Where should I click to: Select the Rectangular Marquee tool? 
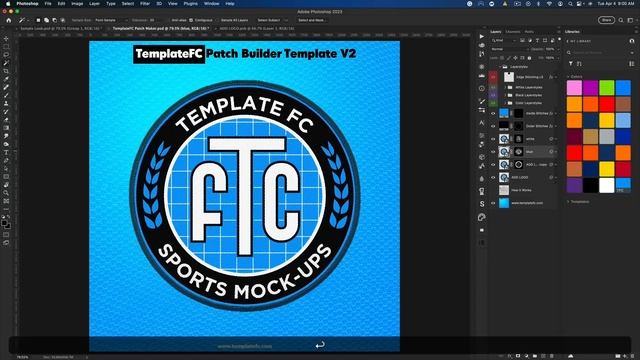[6, 47]
